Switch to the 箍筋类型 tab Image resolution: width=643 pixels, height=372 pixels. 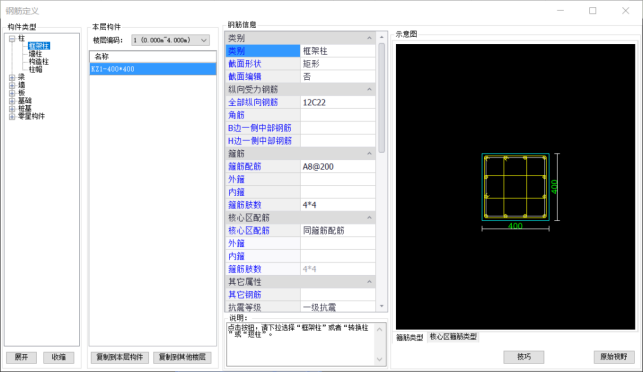[x=409, y=338]
